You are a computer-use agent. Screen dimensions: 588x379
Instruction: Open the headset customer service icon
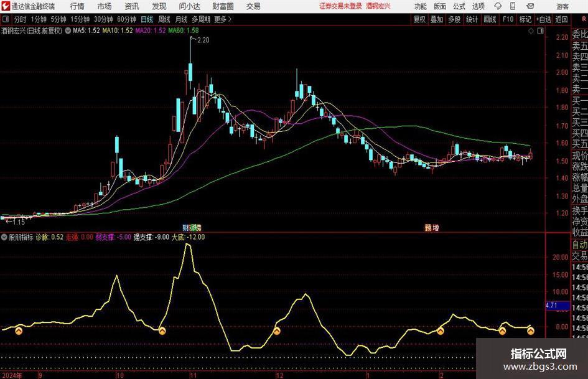498,6
